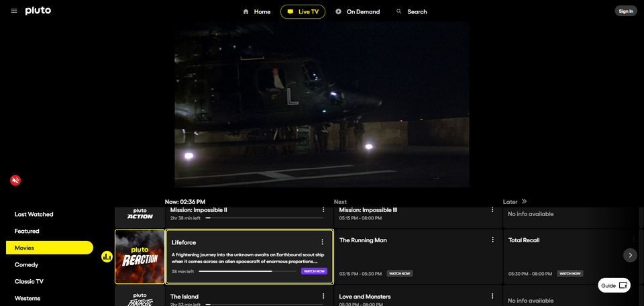
Task: Click the Lifeforce title
Action: tap(184, 242)
